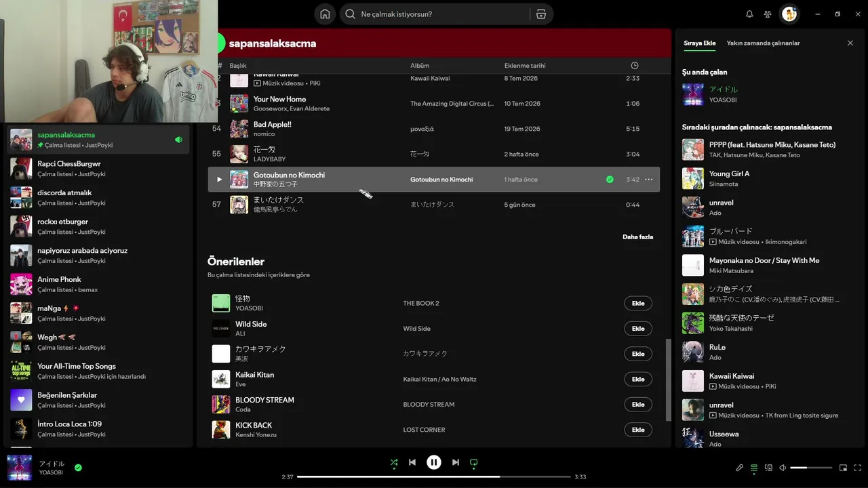
Task: Toggle the queue view button
Action: [x=754, y=468]
